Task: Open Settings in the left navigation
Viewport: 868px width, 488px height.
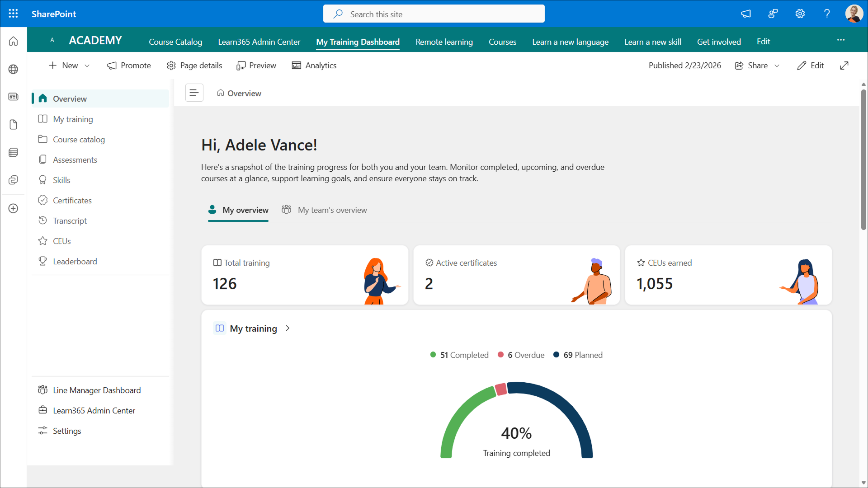Action: point(100,431)
